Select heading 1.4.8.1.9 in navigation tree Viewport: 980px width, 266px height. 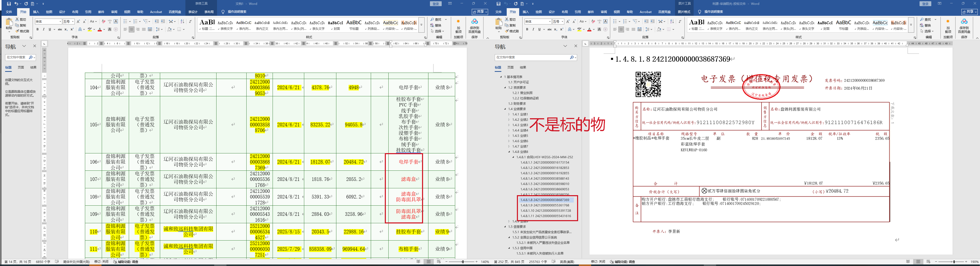pyautogui.click(x=545, y=205)
